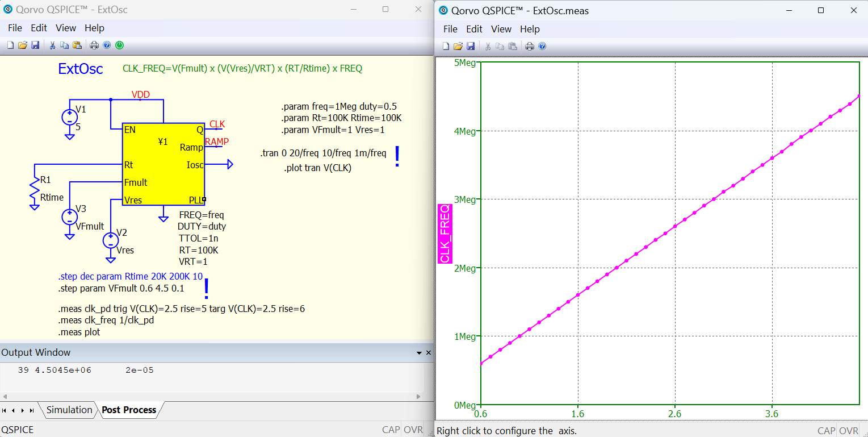This screenshot has width=868, height=437.
Task: Click .meas clk_freq 1/clk_pd directive
Action: click(106, 321)
